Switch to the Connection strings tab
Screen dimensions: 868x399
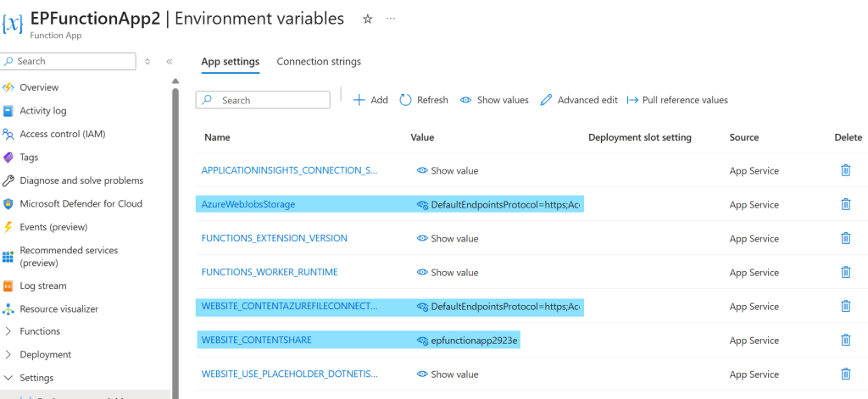pyautogui.click(x=319, y=62)
